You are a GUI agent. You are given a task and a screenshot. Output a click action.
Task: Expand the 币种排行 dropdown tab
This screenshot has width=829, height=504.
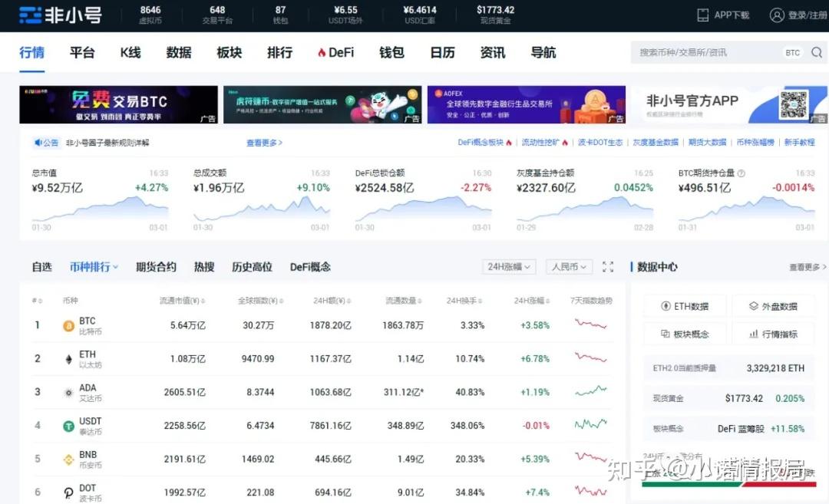tap(94, 267)
